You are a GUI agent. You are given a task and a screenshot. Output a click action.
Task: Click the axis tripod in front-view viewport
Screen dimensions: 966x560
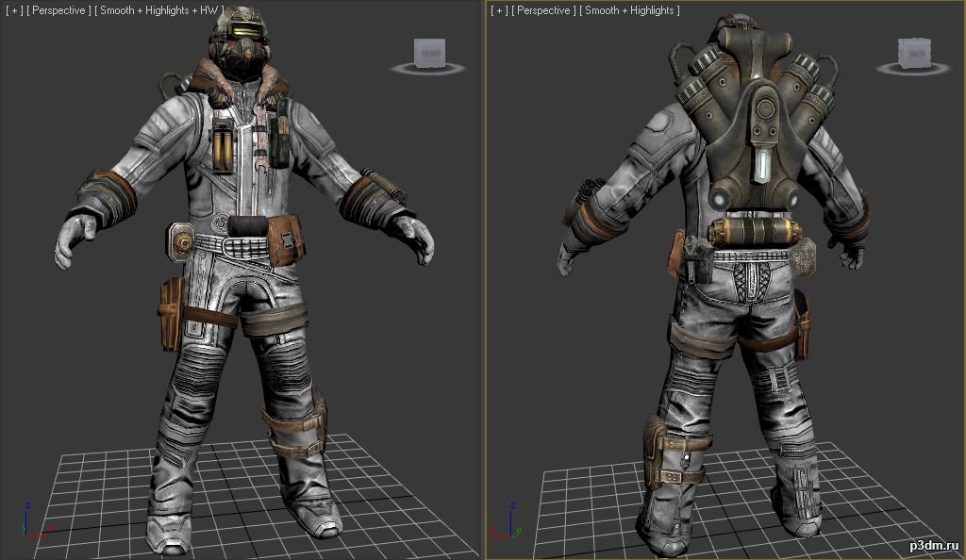36,522
